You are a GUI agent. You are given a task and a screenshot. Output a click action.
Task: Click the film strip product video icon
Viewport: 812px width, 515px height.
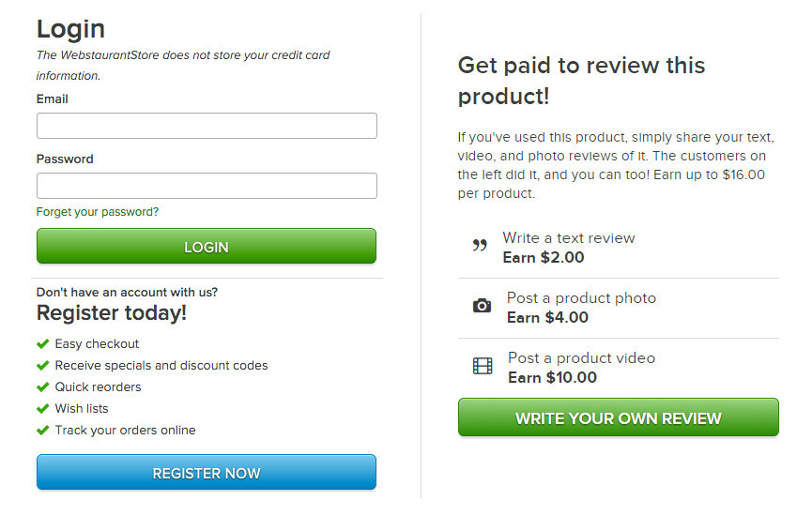483,366
